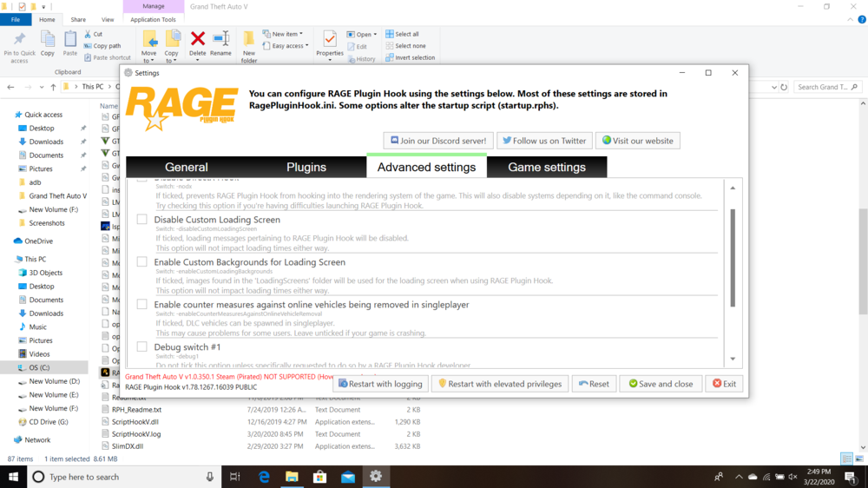The height and width of the screenshot is (488, 868).
Task: Click the Cut scissors icon
Action: (x=88, y=34)
